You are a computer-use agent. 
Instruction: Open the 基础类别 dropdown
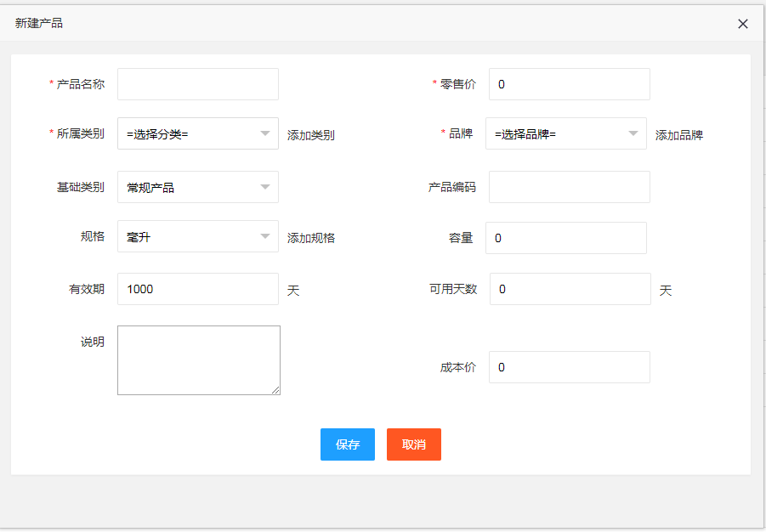point(197,187)
